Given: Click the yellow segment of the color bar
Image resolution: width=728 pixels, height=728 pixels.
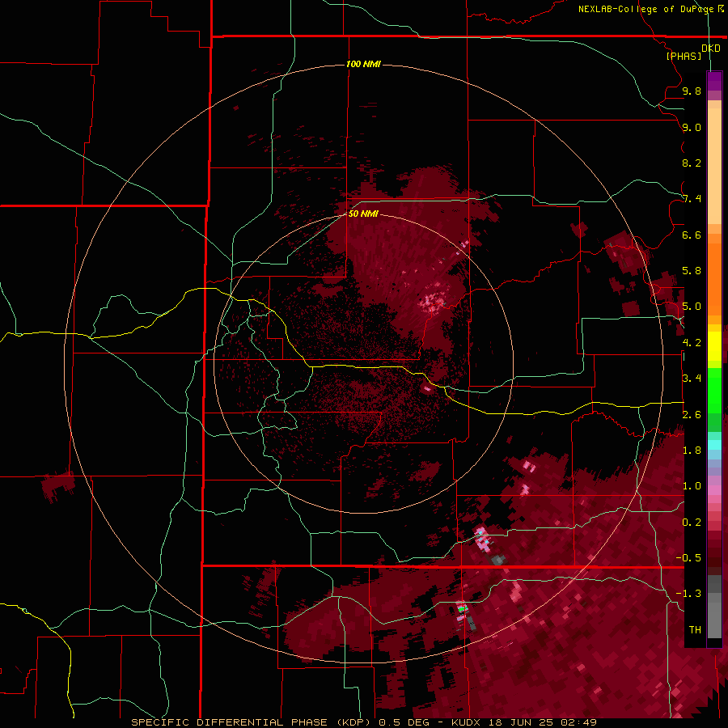Looking at the screenshot, I should (714, 346).
